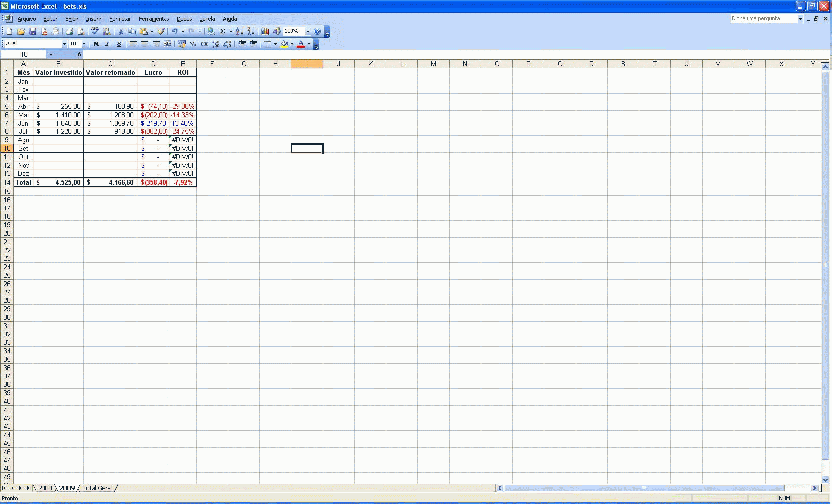The height and width of the screenshot is (504, 832).
Task: Open Print Preview
Action: click(81, 31)
